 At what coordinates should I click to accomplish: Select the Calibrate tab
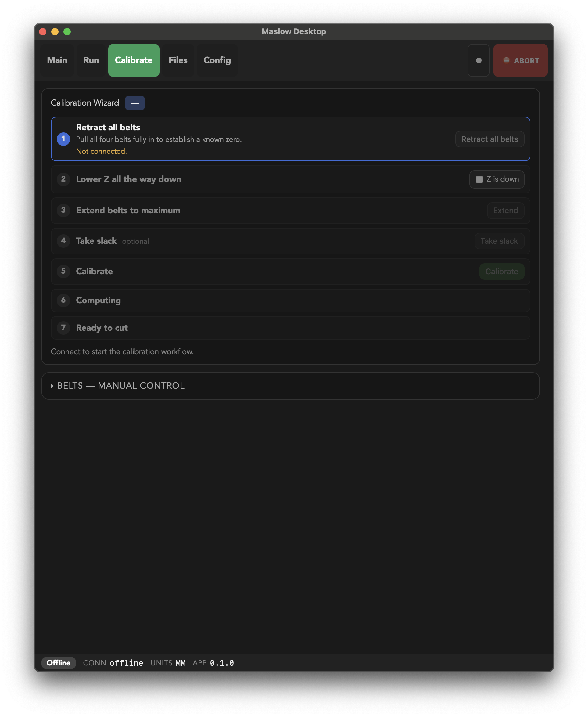pos(134,60)
